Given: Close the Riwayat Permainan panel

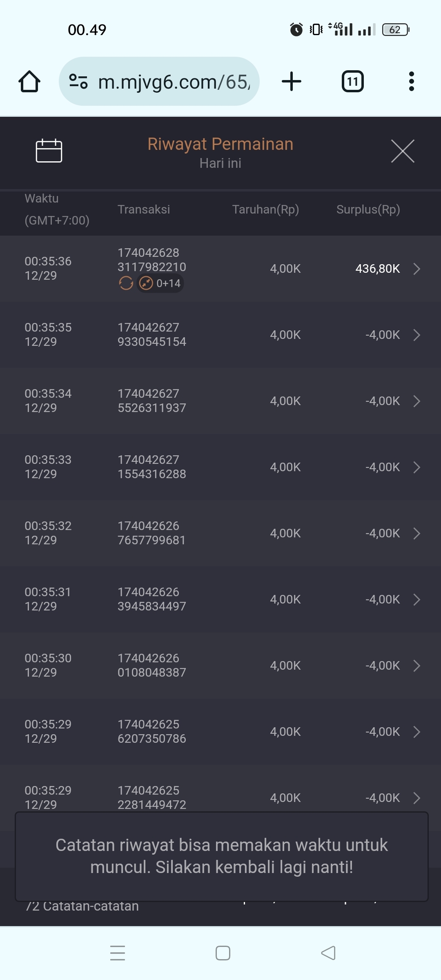Looking at the screenshot, I should [x=403, y=151].
